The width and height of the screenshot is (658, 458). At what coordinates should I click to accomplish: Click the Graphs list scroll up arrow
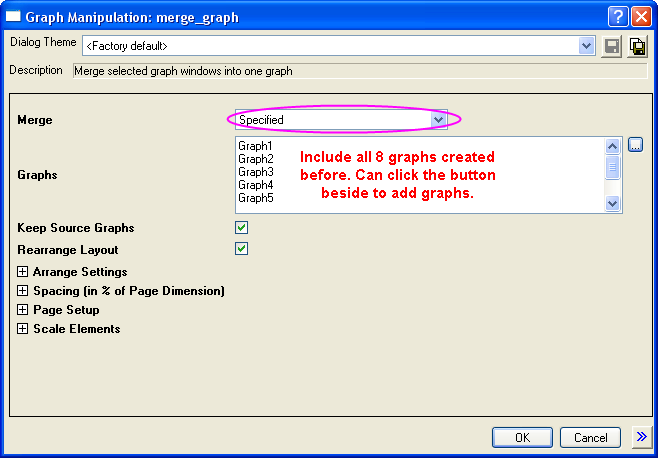coord(613,146)
